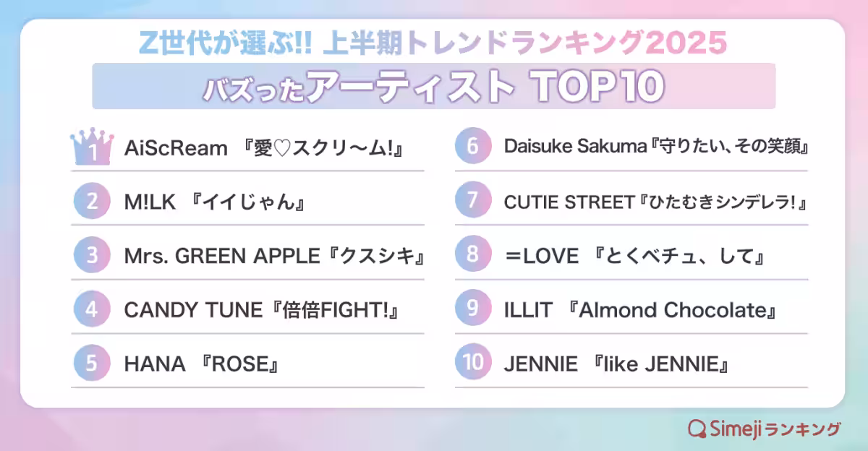Image resolution: width=868 pixels, height=451 pixels.
Task: Click the number 9 rank badge
Action: coord(473,310)
